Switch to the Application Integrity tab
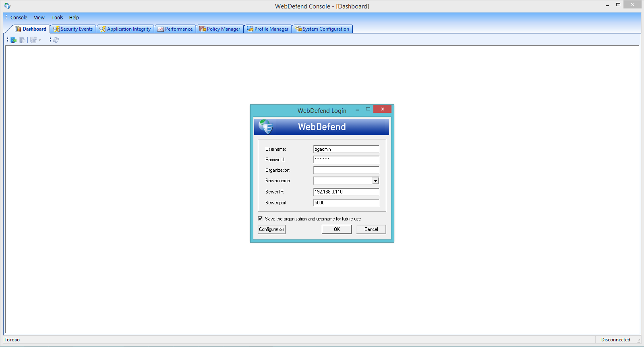Screen dimensions: 644x347 (125, 29)
